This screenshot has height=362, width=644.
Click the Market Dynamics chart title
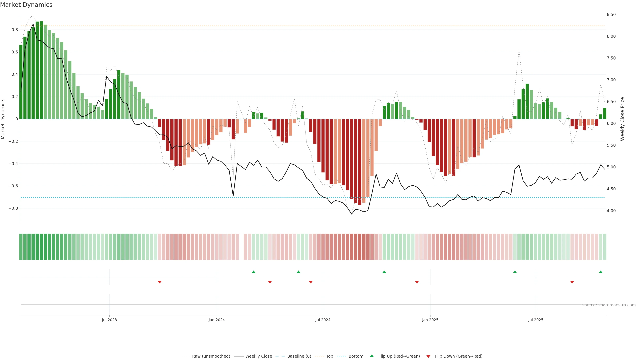(x=26, y=5)
